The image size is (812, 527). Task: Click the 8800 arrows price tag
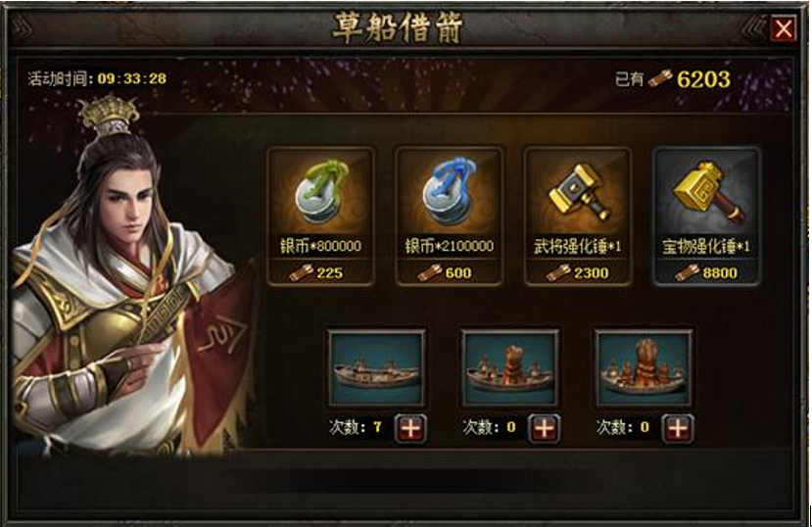706,273
